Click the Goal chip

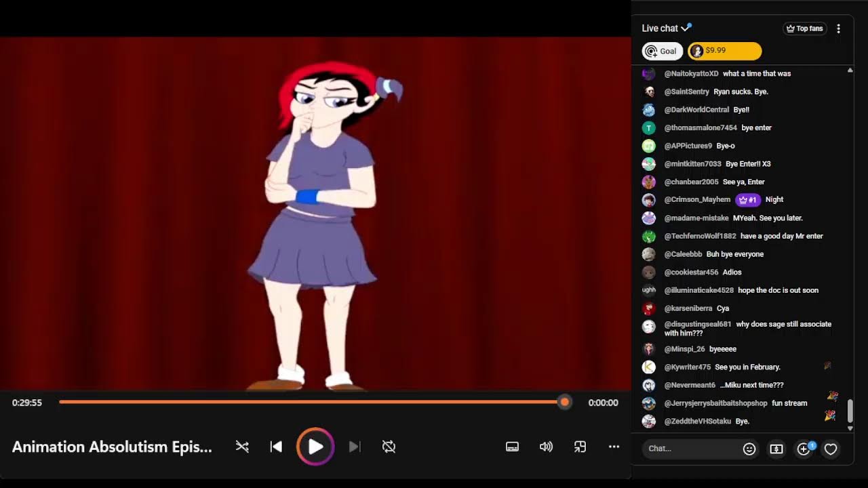coord(662,51)
